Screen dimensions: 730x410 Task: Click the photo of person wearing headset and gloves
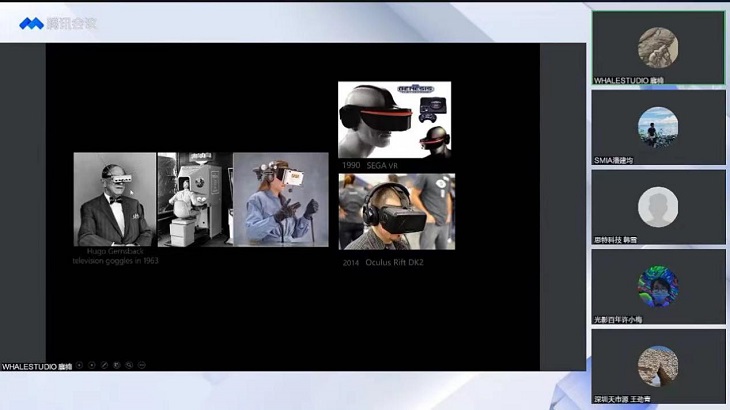(280, 199)
